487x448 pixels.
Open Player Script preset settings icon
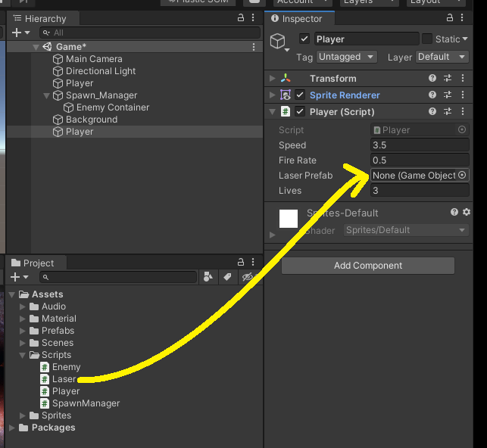(x=448, y=111)
